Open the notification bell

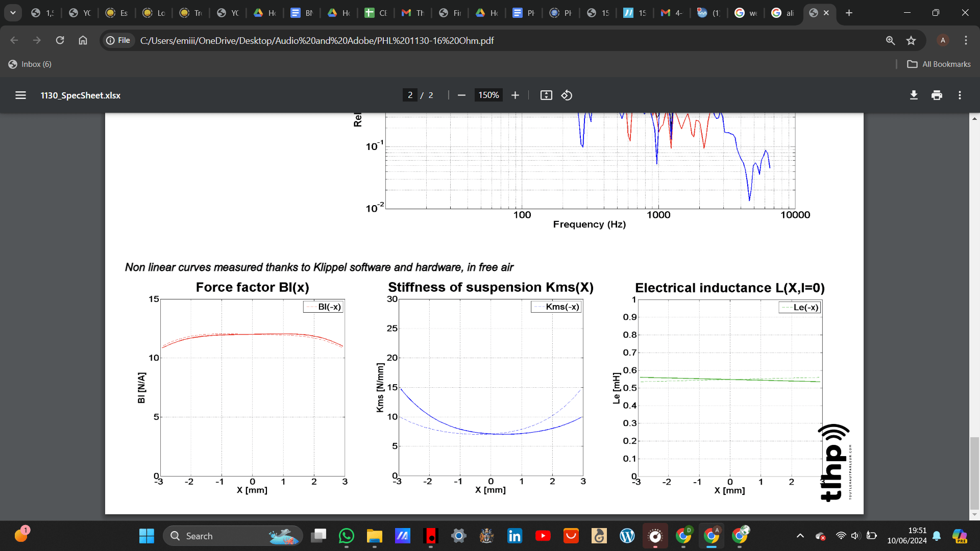[x=937, y=536]
